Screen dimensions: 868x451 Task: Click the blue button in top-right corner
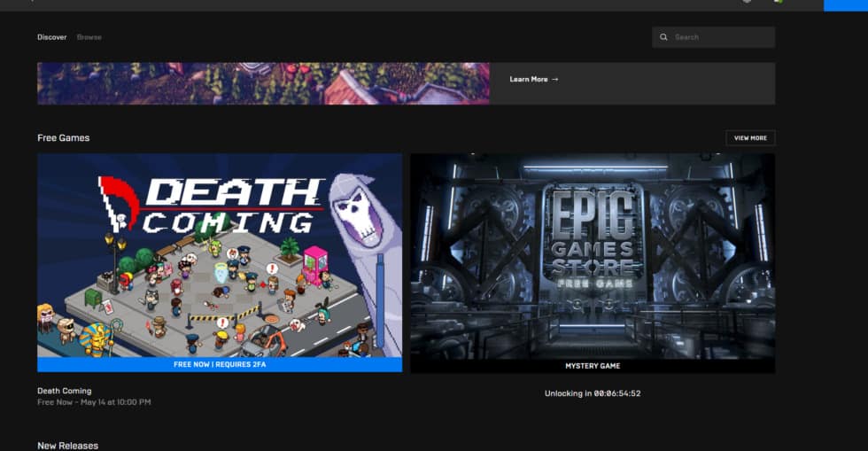(845, 5)
